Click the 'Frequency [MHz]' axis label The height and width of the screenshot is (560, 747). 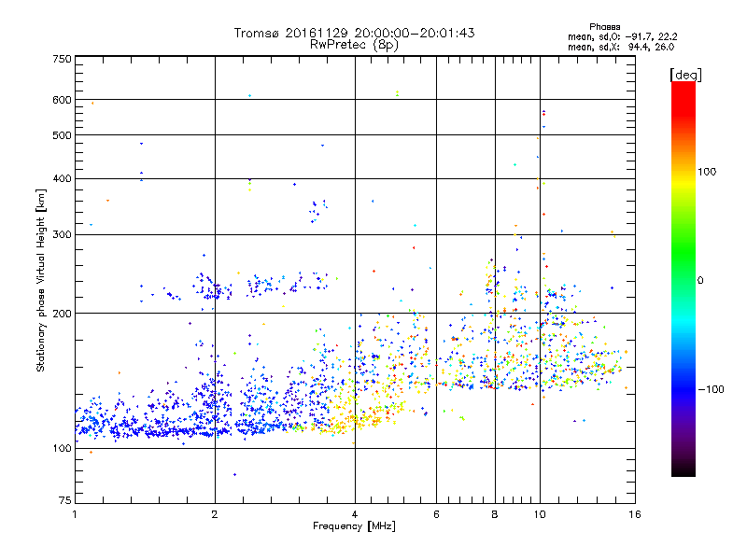click(x=354, y=526)
